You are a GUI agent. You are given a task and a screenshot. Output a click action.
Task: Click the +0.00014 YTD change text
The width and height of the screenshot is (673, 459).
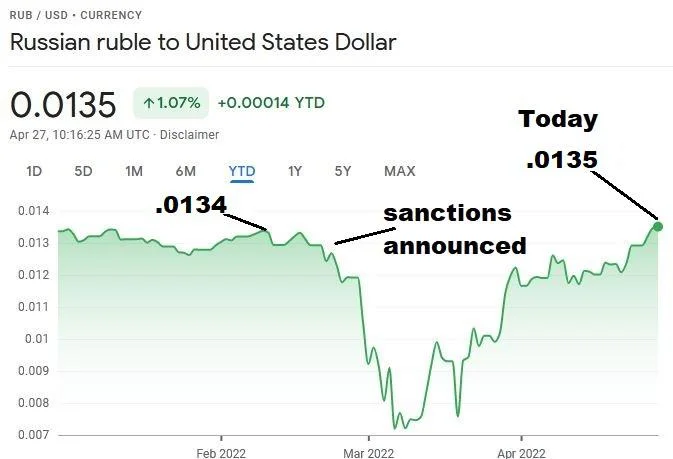[x=270, y=103]
